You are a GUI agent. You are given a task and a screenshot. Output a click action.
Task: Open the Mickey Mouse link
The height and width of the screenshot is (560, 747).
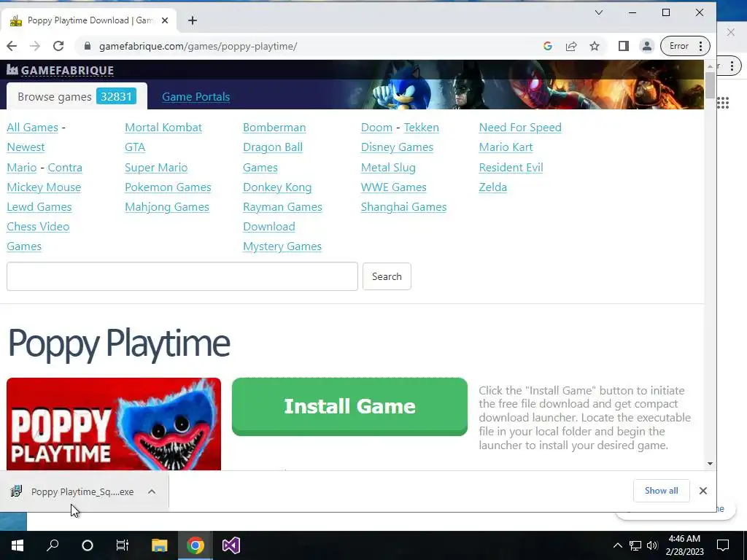[x=44, y=187]
